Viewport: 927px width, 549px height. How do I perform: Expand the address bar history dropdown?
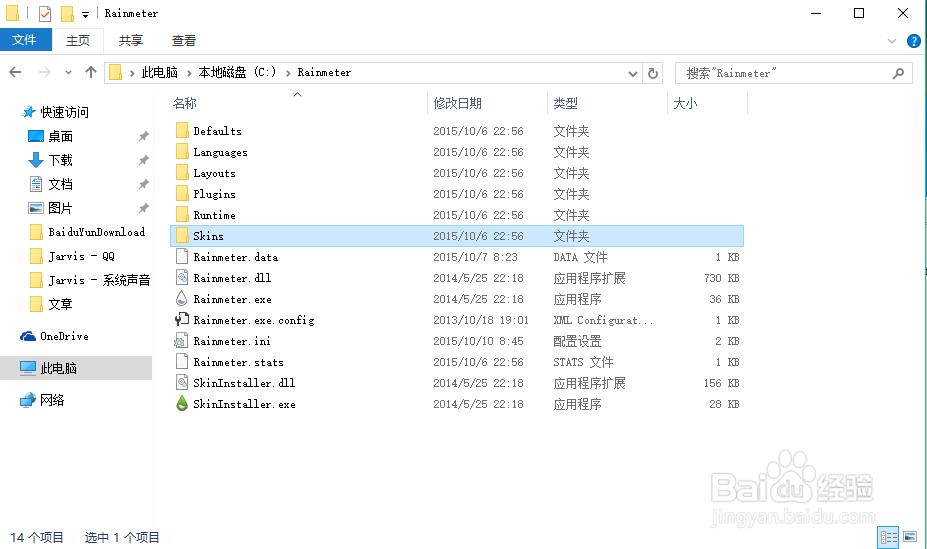click(633, 73)
